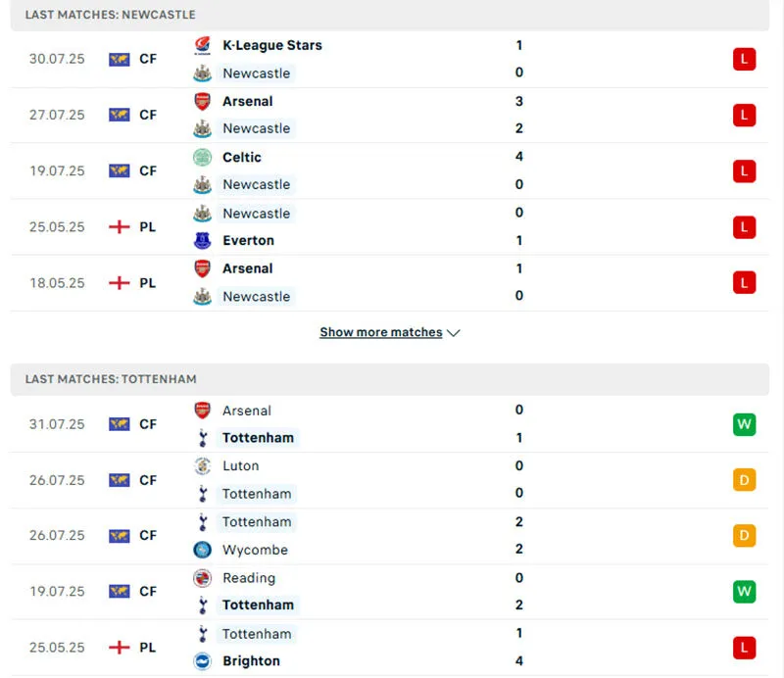
Task: Click the K-League Stars team crest
Action: (202, 45)
